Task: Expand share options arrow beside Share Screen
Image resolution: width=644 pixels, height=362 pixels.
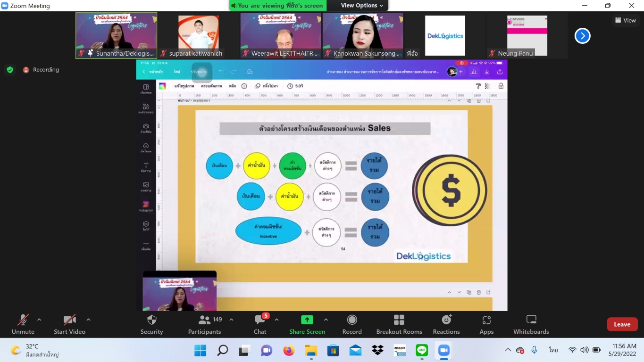Action: 326,320
